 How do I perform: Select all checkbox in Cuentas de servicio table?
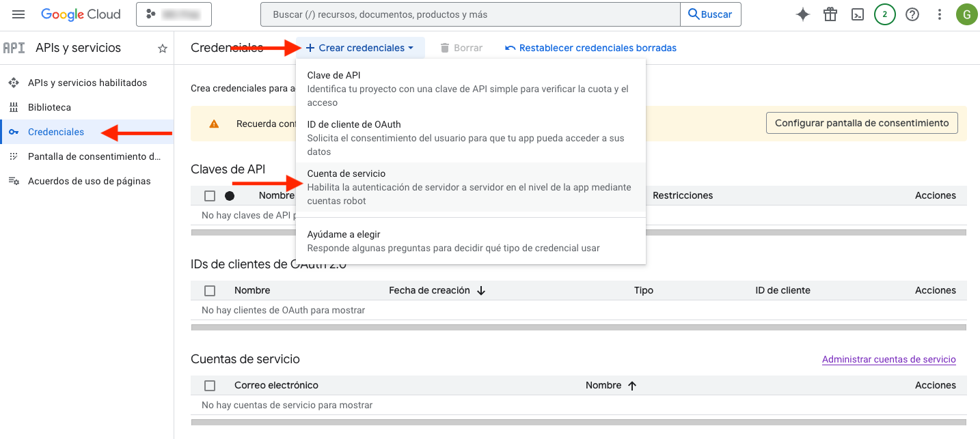coord(210,386)
